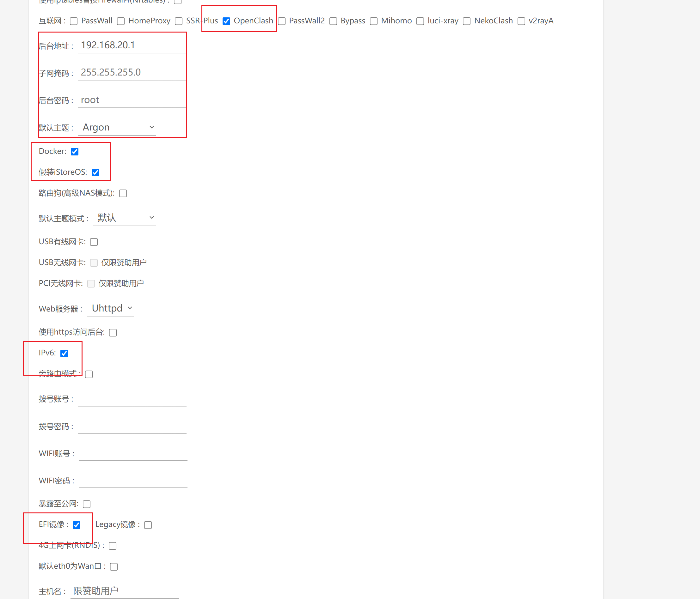Toggle off the IPv6 checkbox
Image resolution: width=700 pixels, height=599 pixels.
64,353
